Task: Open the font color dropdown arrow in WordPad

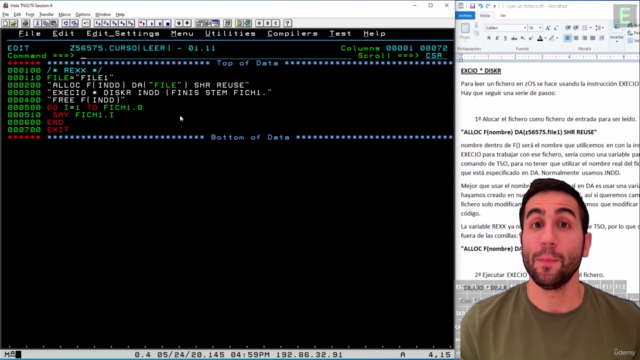Action: pyautogui.click(x=545, y=38)
